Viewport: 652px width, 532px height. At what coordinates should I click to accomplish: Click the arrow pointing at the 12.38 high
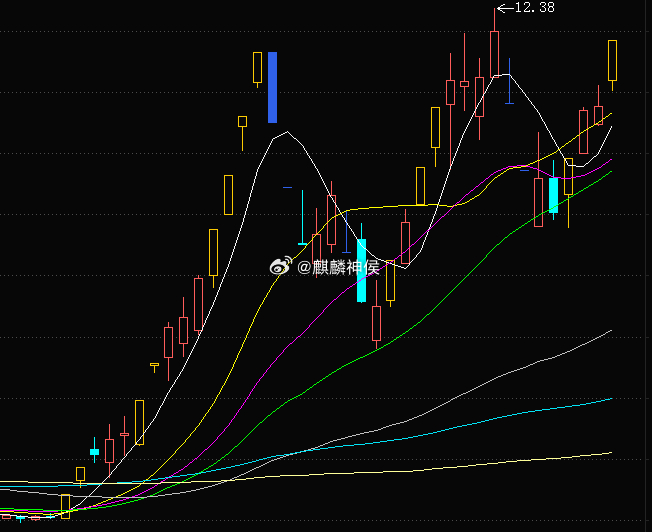[506, 8]
